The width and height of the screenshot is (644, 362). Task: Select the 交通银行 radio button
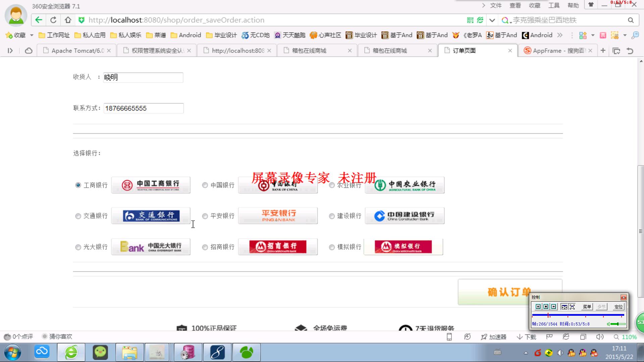78,216
